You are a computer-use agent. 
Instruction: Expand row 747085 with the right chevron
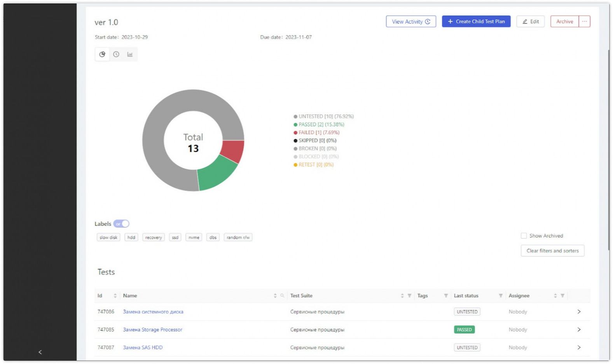click(579, 329)
